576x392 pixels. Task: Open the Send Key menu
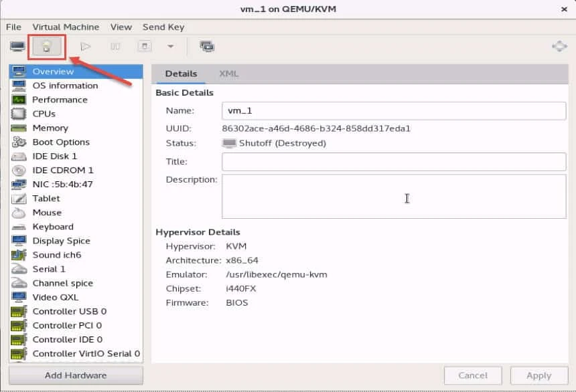(x=163, y=27)
